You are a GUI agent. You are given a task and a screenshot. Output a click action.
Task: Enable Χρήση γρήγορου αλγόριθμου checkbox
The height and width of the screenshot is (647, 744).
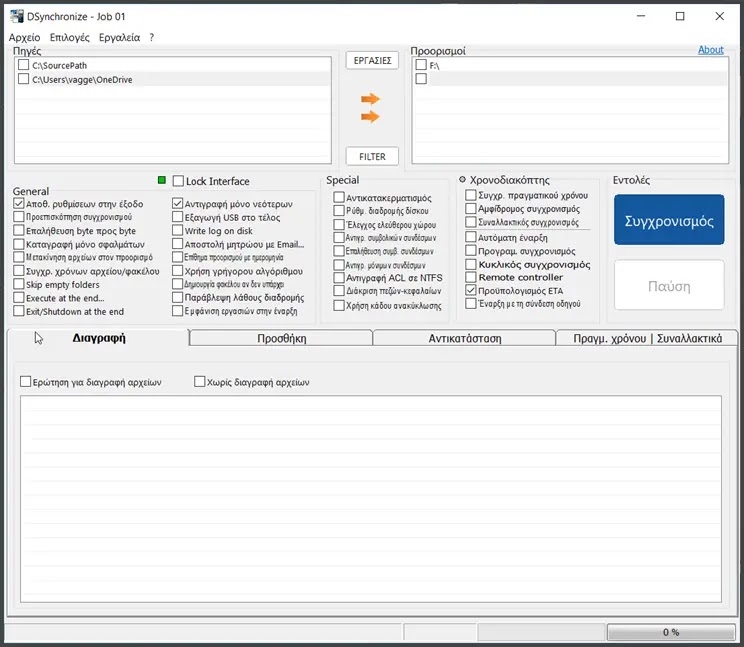(177, 271)
